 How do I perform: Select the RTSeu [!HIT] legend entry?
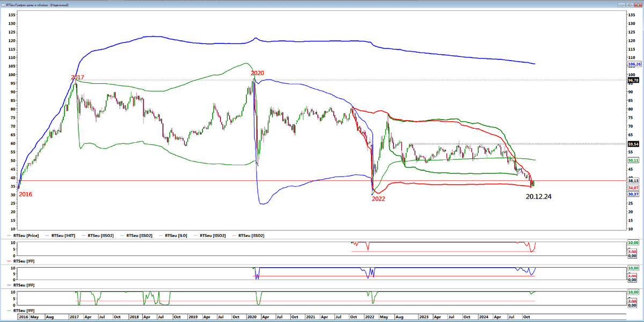tap(60, 236)
